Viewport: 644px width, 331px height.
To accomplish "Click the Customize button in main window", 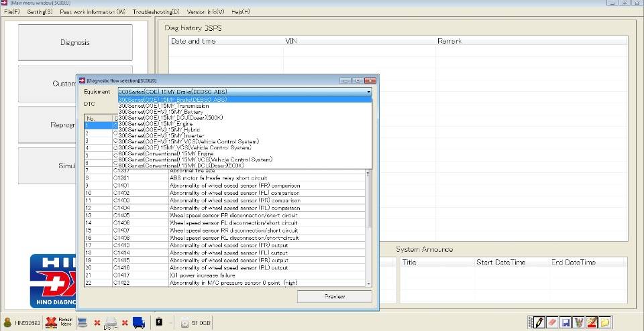I will 47,84.
